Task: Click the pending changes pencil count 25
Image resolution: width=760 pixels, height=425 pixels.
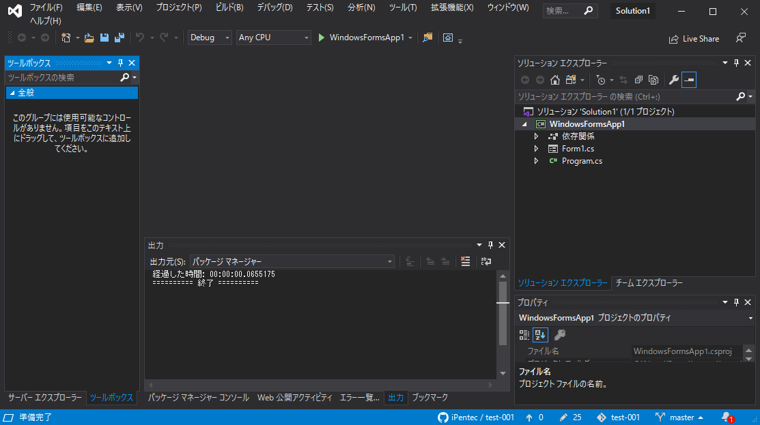Action: [x=570, y=417]
